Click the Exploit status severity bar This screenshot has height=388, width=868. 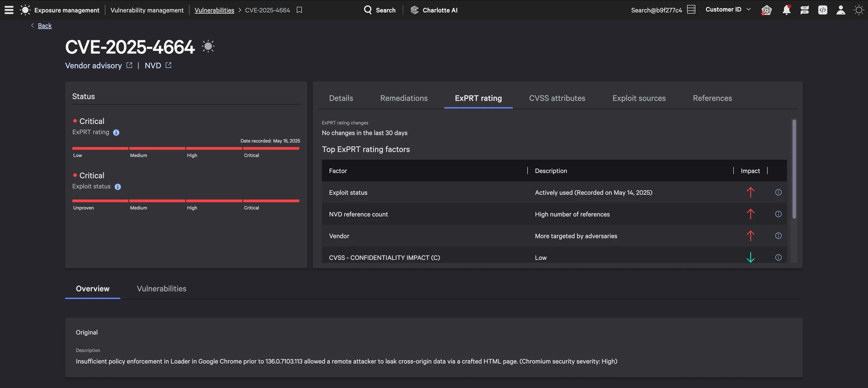186,201
